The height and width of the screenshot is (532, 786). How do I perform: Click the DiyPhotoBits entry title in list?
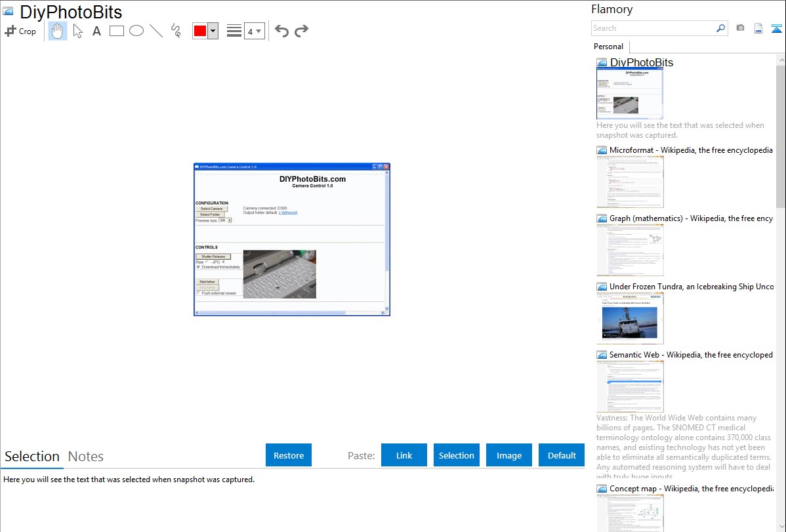click(642, 62)
